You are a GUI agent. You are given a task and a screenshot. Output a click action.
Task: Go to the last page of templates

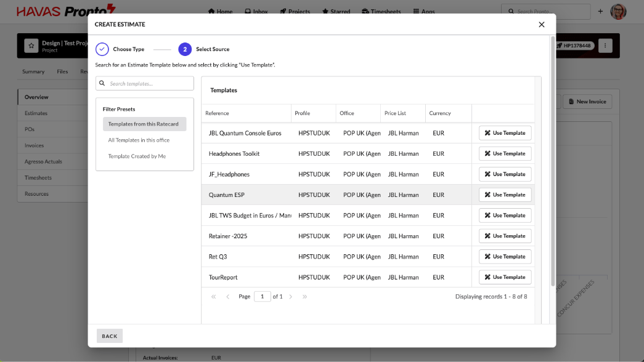pos(304,297)
